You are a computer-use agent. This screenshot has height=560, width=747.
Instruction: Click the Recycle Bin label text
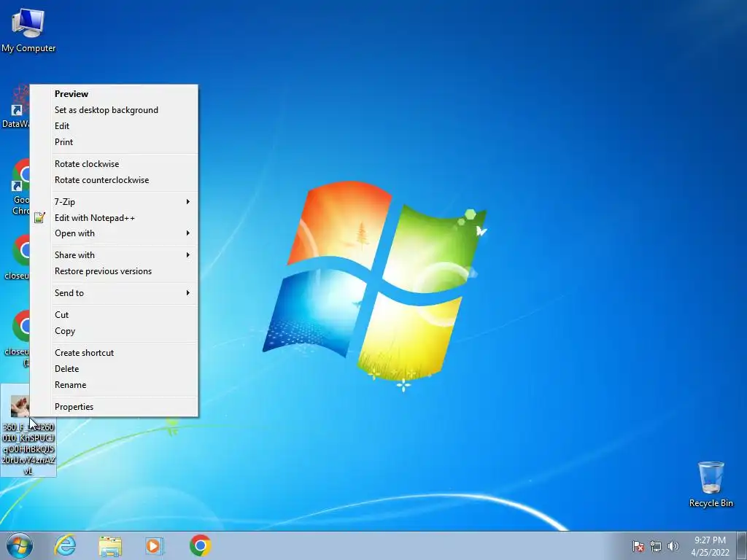711,503
